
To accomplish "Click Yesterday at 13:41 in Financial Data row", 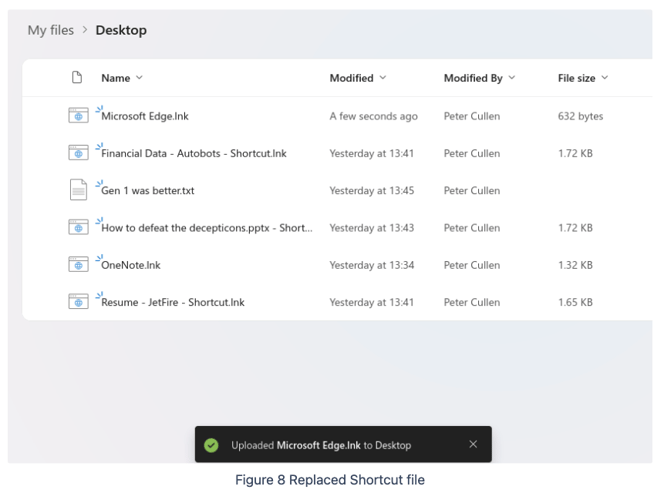I will coord(372,153).
